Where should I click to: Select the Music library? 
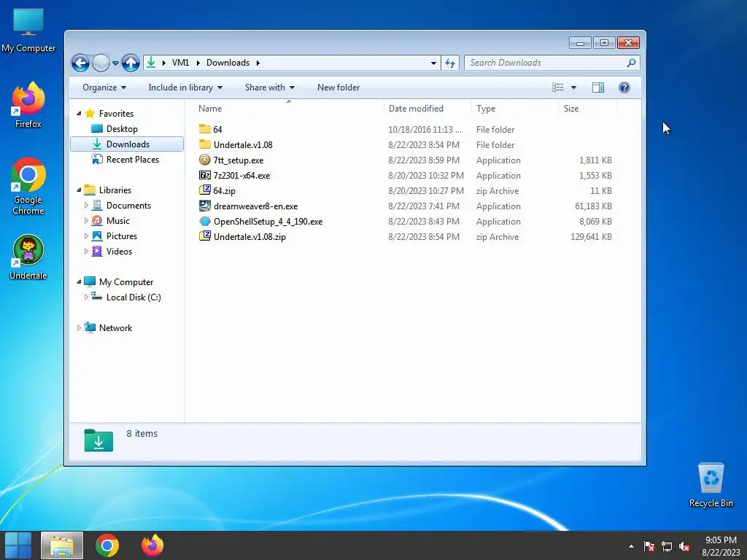pyautogui.click(x=117, y=220)
